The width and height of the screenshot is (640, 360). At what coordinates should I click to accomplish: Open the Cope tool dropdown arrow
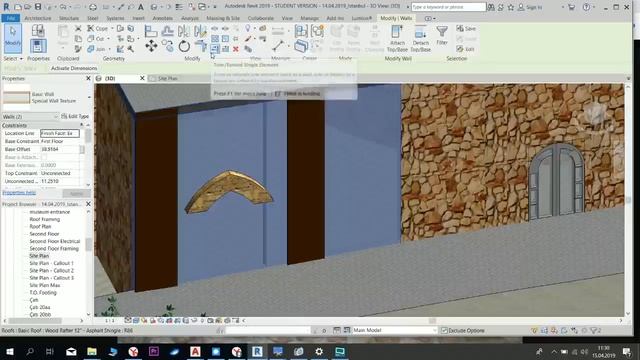pos(112,29)
